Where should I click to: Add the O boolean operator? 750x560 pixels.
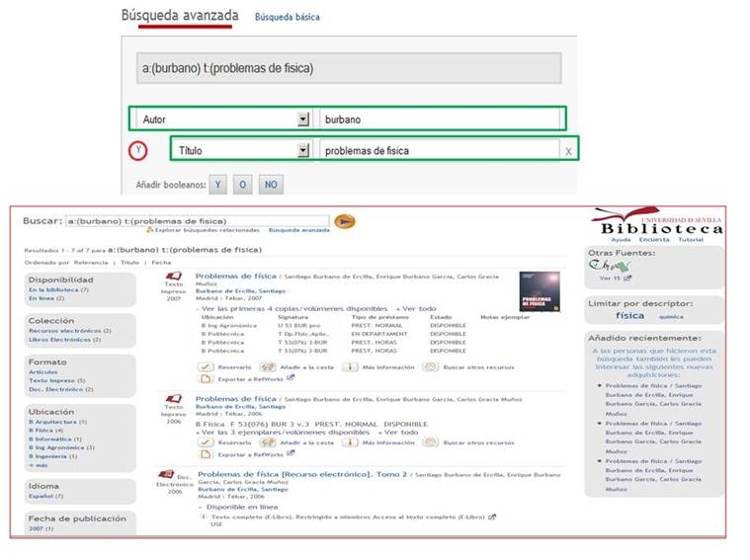(x=242, y=185)
